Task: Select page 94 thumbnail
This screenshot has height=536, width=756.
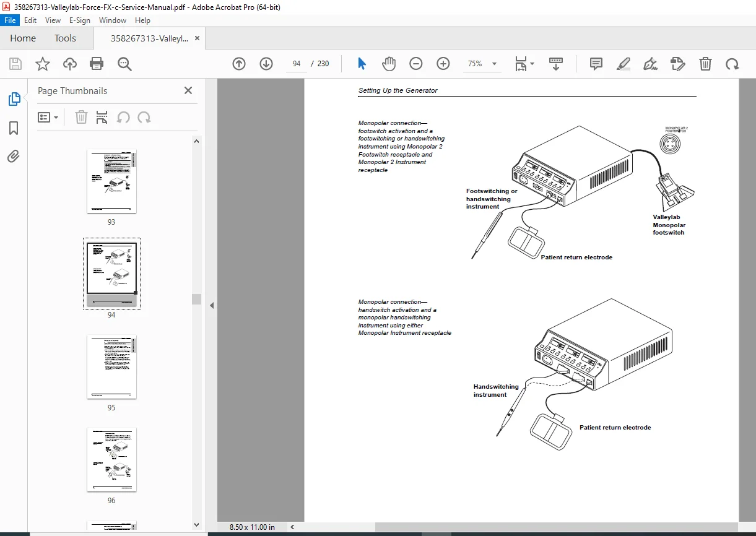Action: pyautogui.click(x=111, y=274)
